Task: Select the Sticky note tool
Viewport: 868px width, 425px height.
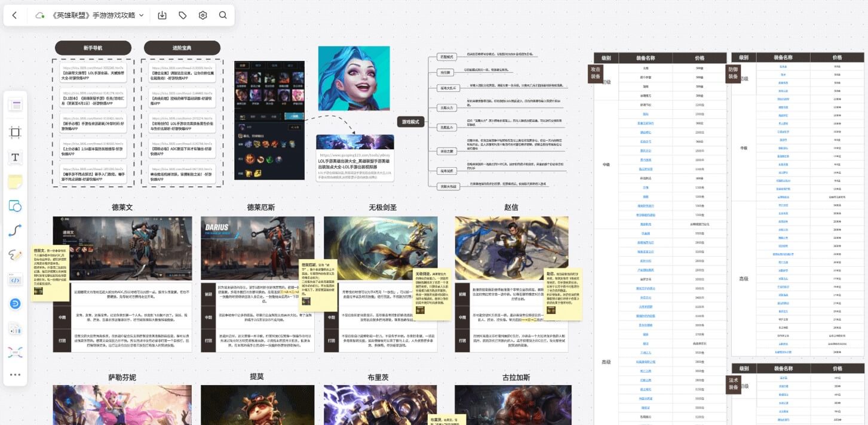Action: point(16,181)
